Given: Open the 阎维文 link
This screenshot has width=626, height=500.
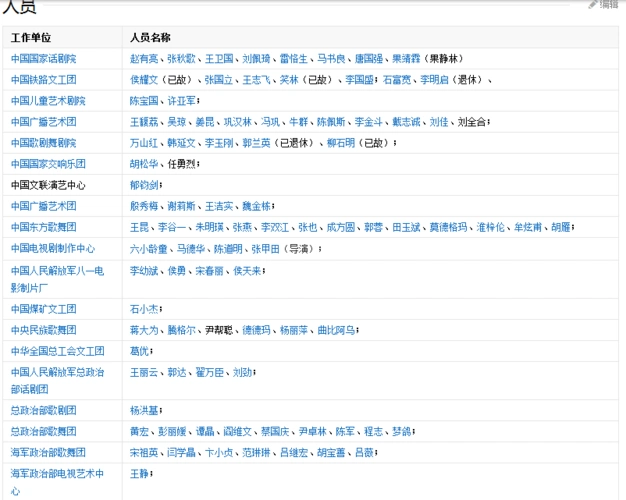Looking at the screenshot, I should 238,431.
